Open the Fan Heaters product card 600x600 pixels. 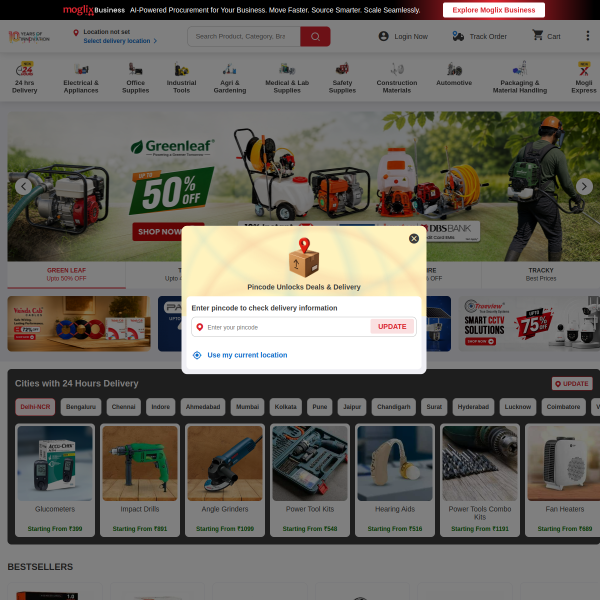(562, 480)
